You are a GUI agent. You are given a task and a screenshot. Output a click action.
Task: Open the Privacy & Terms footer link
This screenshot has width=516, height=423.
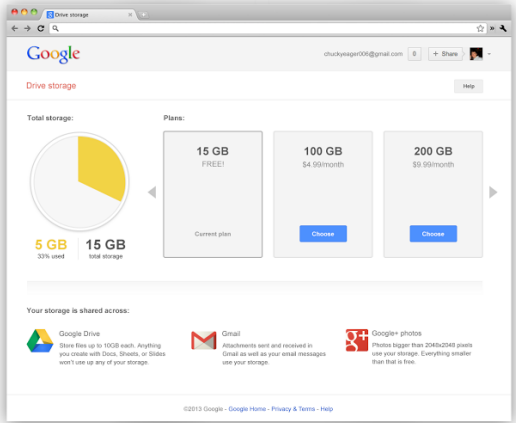click(x=293, y=409)
